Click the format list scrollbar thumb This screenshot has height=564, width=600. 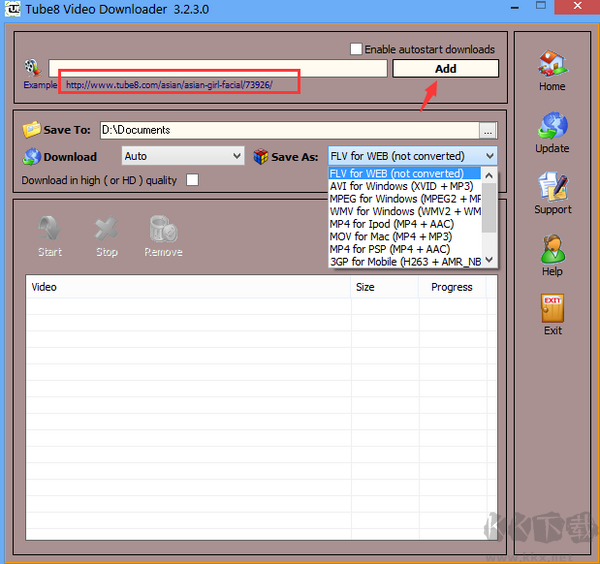tap(489, 207)
